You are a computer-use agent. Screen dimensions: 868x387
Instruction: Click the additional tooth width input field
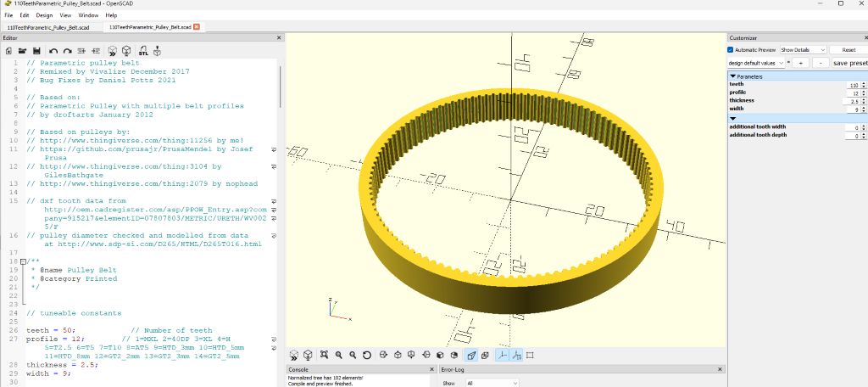coord(853,127)
